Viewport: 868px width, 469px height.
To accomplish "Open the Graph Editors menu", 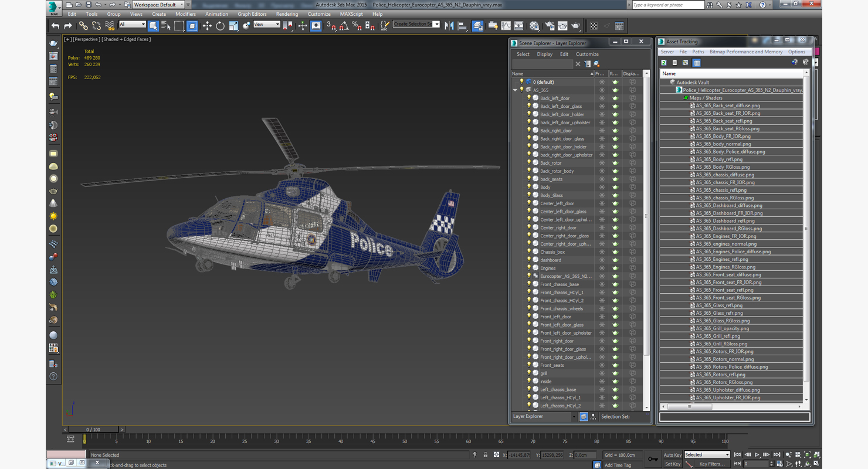I will coord(252,14).
